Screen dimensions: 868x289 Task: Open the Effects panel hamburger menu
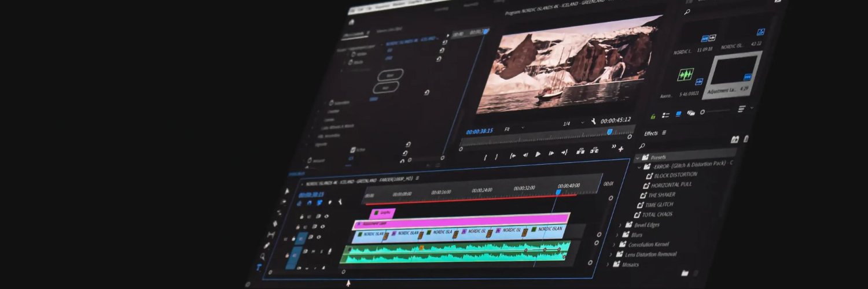coord(664,132)
